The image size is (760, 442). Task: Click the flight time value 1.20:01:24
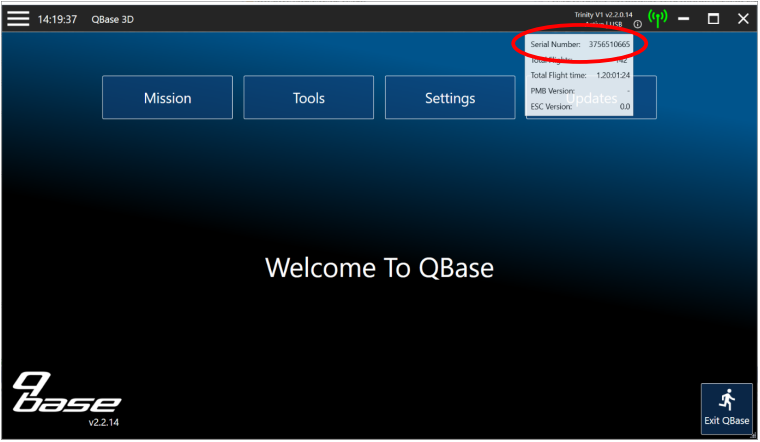pyautogui.click(x=613, y=75)
